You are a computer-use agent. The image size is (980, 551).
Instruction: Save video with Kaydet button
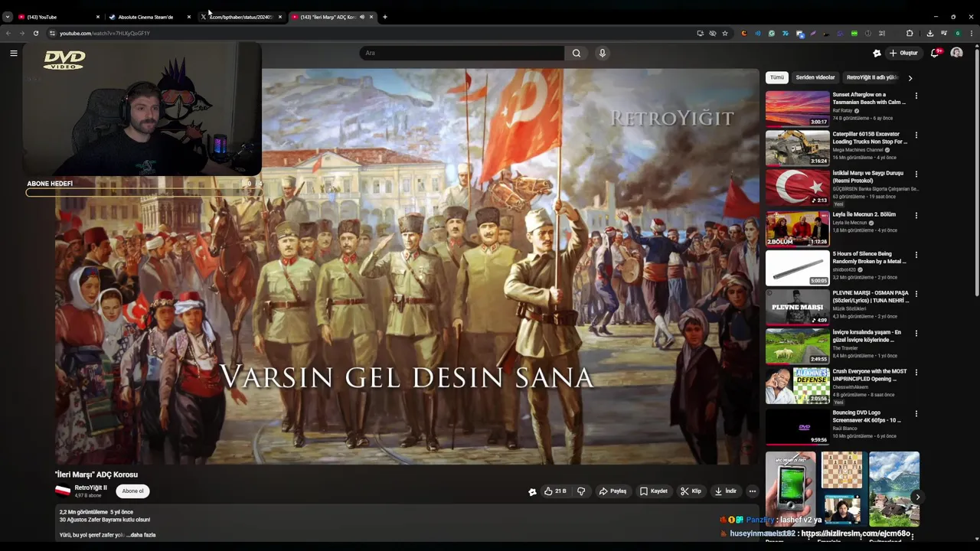[x=654, y=491]
